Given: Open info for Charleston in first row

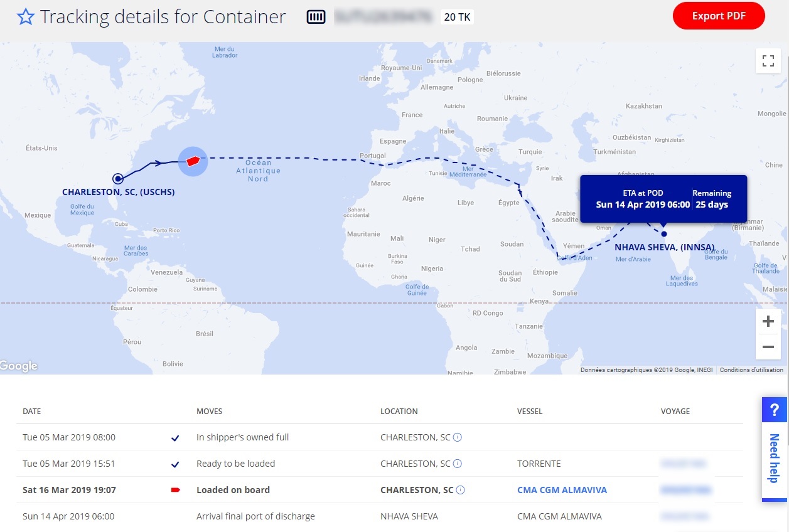Looking at the screenshot, I should coord(458,437).
